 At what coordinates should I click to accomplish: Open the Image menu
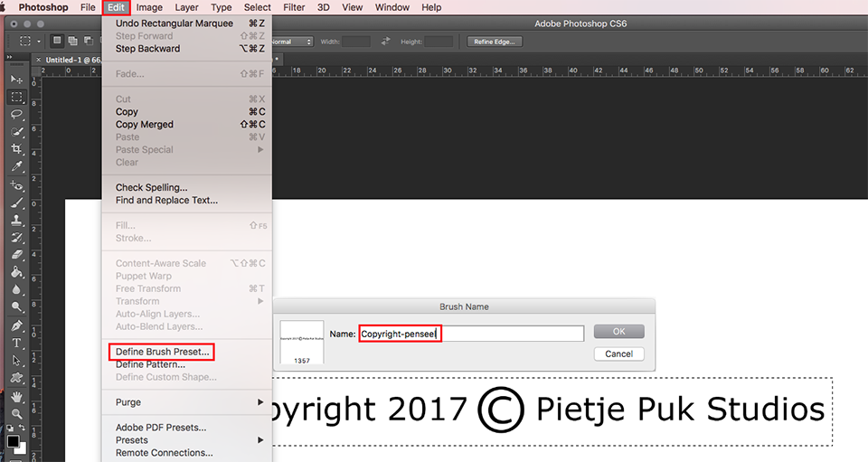(149, 7)
